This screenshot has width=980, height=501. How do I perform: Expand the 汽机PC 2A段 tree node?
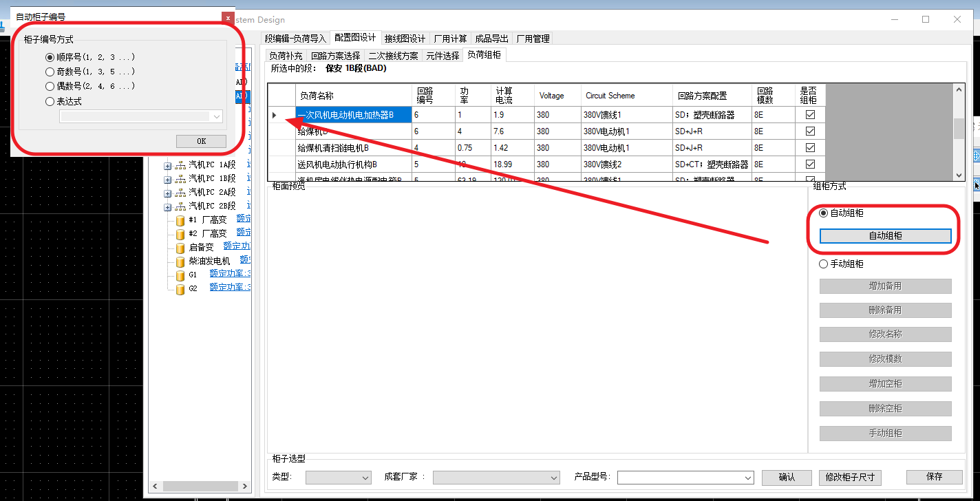[x=167, y=193]
